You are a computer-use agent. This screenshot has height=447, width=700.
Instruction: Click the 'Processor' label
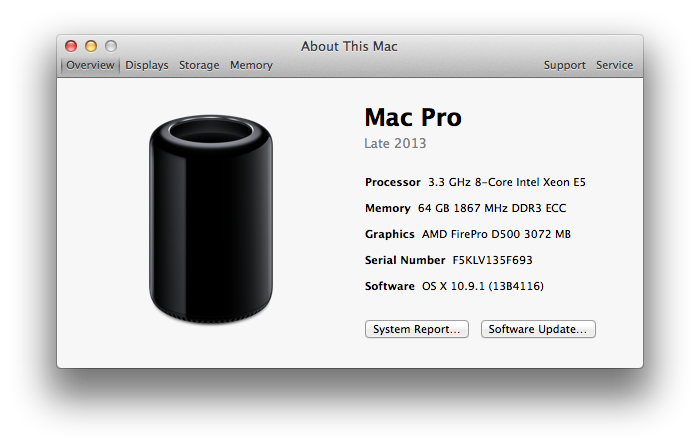click(x=393, y=182)
